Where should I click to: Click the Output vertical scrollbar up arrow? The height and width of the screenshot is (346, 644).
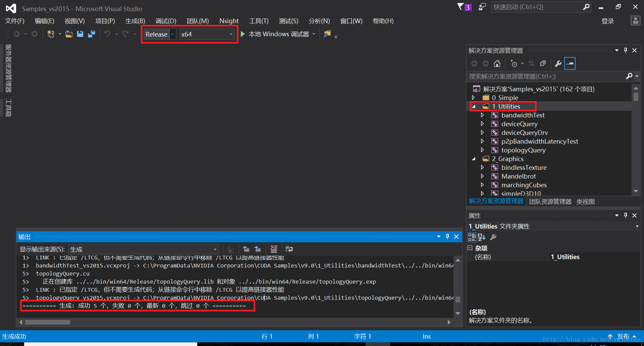pyautogui.click(x=458, y=260)
